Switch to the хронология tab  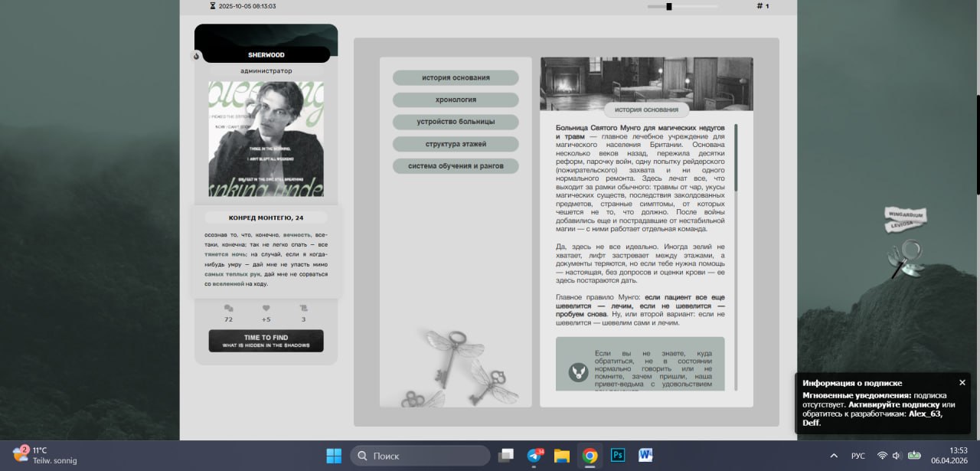456,100
